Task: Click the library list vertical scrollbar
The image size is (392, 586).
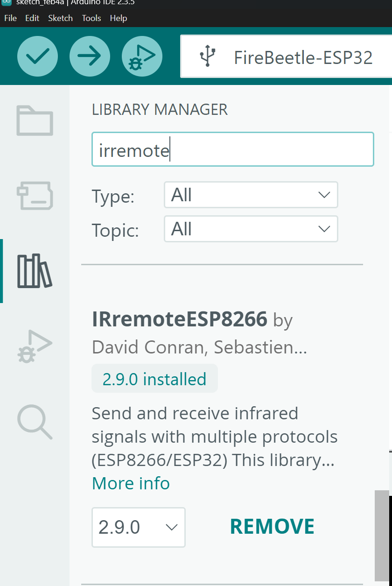Action: [382, 535]
